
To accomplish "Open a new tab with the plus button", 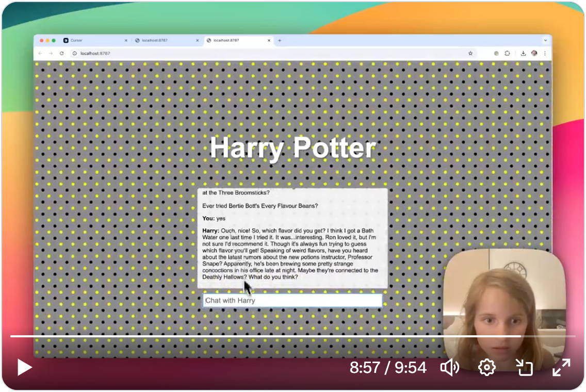I will (x=279, y=40).
